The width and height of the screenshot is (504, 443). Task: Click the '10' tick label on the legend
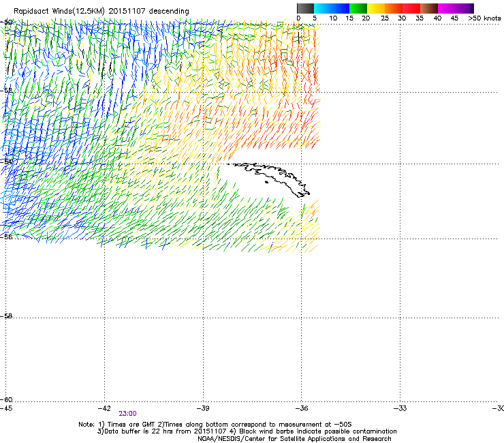[333, 18]
